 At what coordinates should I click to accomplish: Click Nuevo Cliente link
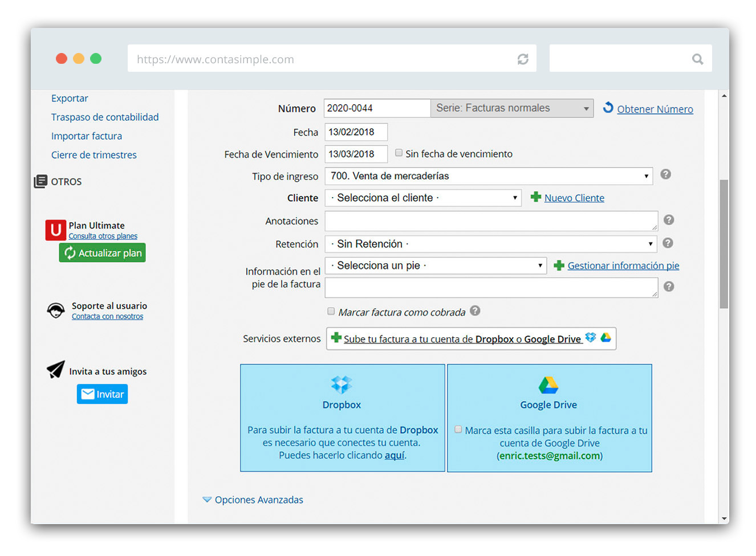point(574,198)
